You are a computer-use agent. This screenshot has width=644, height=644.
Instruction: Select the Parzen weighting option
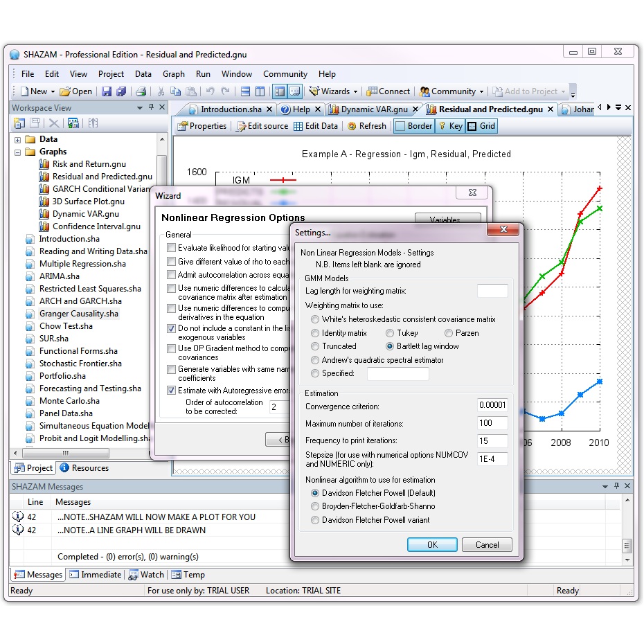[x=449, y=333]
